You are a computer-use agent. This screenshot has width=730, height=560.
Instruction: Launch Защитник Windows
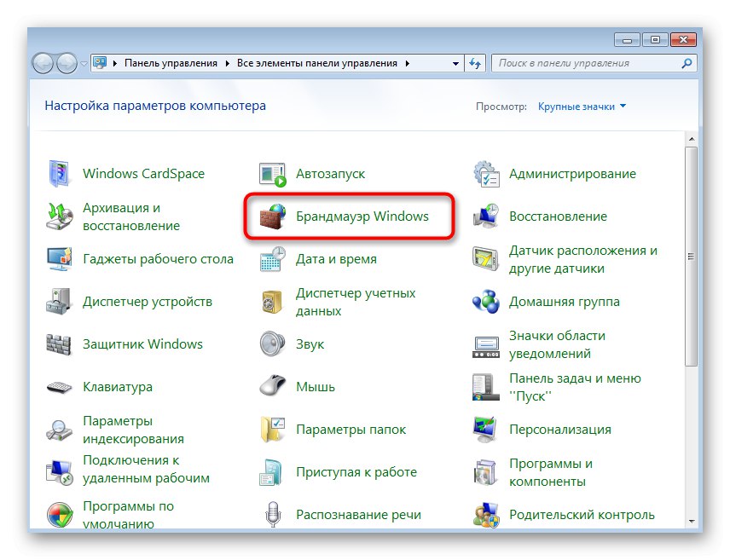pos(143,344)
